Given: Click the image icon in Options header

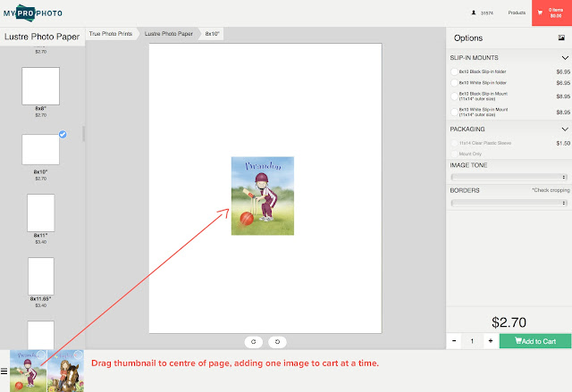Looking at the screenshot, I should 561,38.
